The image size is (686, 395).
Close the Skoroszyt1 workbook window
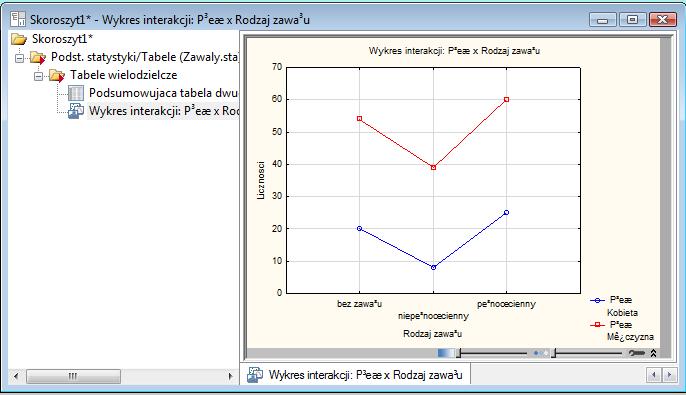tap(662, 20)
